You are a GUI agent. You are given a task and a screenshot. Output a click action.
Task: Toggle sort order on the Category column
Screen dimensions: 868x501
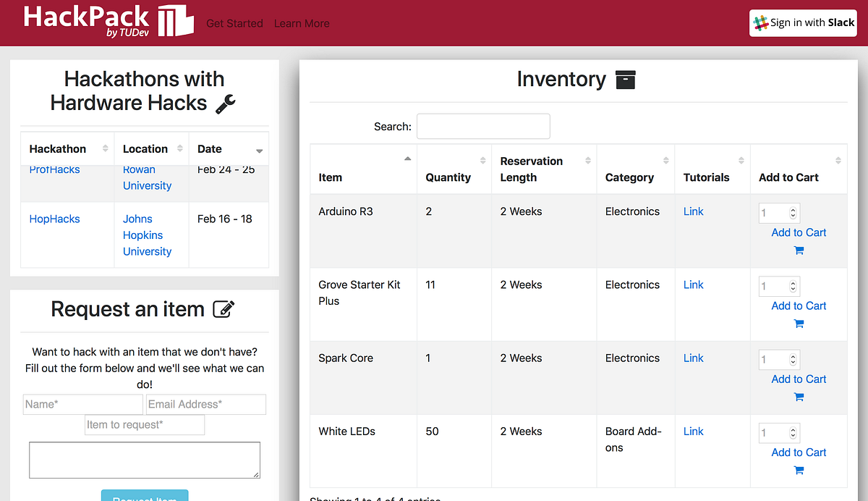tap(667, 161)
